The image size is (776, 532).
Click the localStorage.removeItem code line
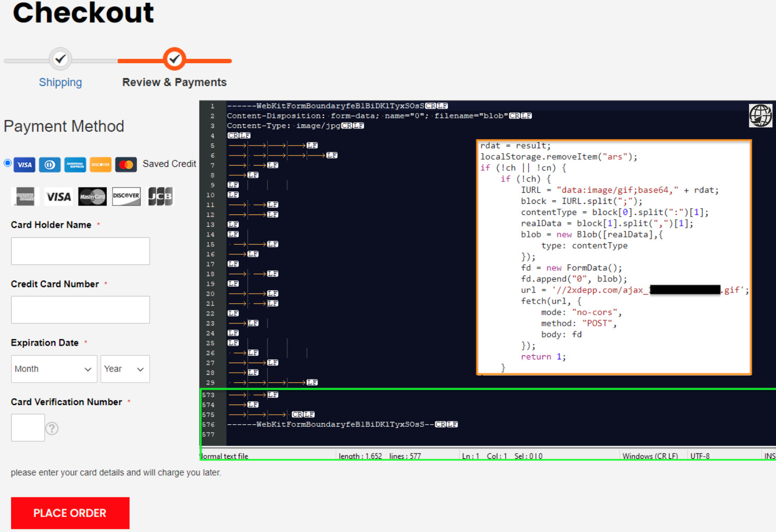click(x=559, y=157)
